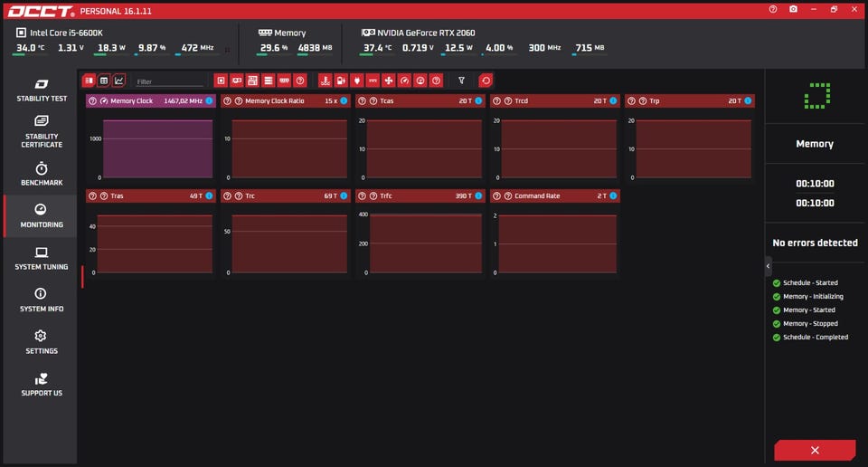This screenshot has height=467, width=868.
Task: Toggle unknown sensor type filter beside usage gauge
Action: click(436, 81)
